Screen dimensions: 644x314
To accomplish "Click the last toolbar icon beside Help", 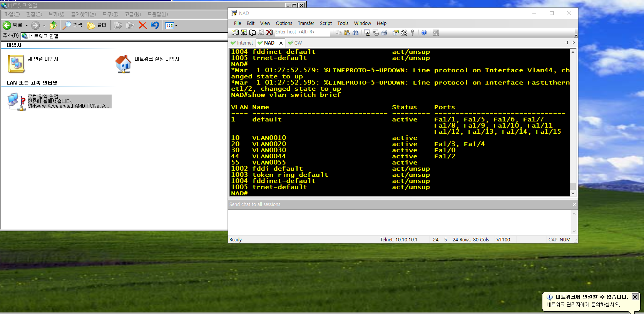I will (435, 33).
